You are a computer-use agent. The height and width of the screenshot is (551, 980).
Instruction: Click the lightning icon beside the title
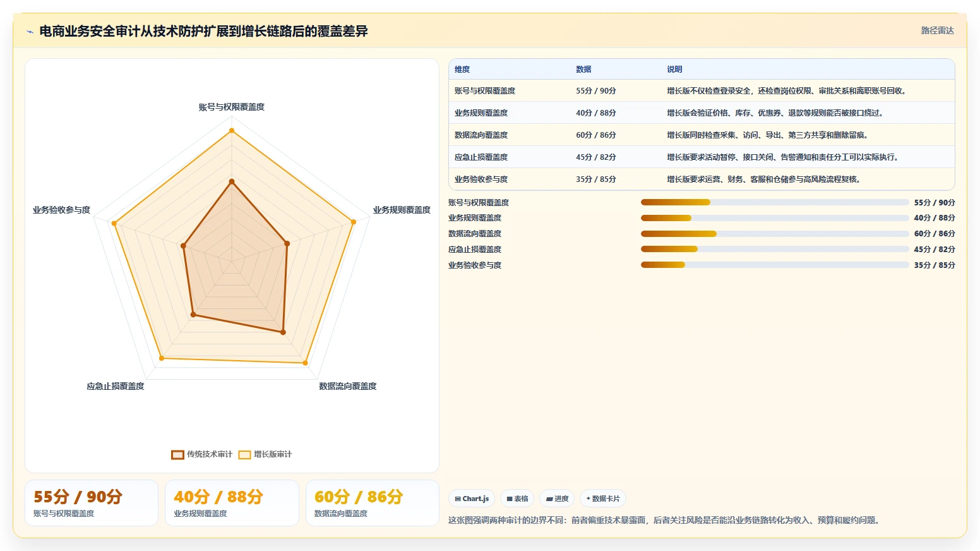[x=30, y=32]
